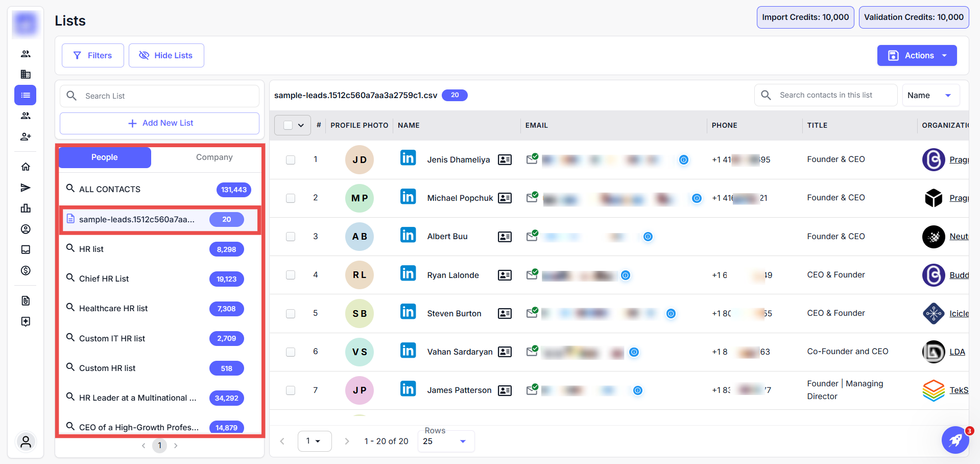Viewport: 980px width, 464px height.
Task: Open LinkedIn profile for Jenis Dhameliya
Action: (408, 158)
